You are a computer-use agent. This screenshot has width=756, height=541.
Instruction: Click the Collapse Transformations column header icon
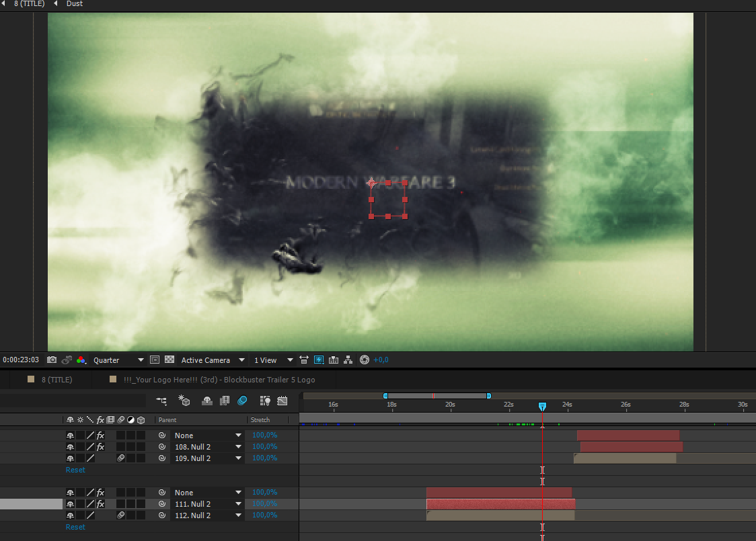81,420
